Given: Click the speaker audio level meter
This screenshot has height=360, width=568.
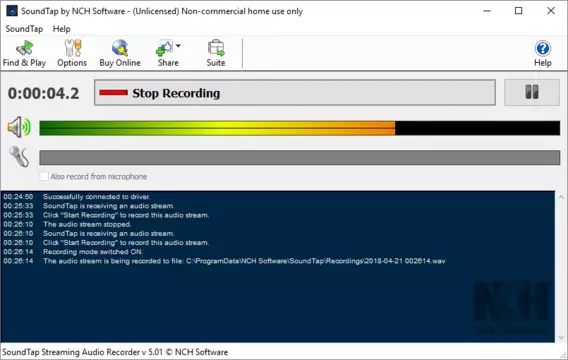Looking at the screenshot, I should [300, 128].
